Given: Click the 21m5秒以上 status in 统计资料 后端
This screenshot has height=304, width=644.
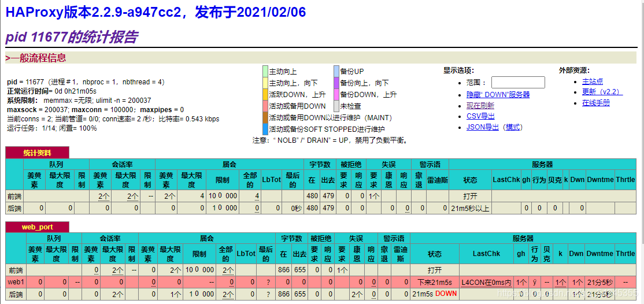Looking at the screenshot, I should [x=470, y=208].
